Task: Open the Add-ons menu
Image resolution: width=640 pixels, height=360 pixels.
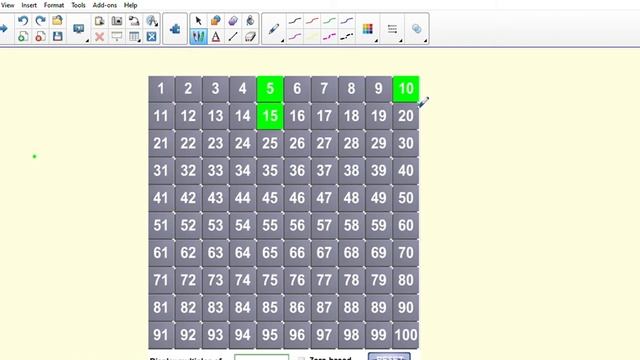Action: [x=104, y=5]
